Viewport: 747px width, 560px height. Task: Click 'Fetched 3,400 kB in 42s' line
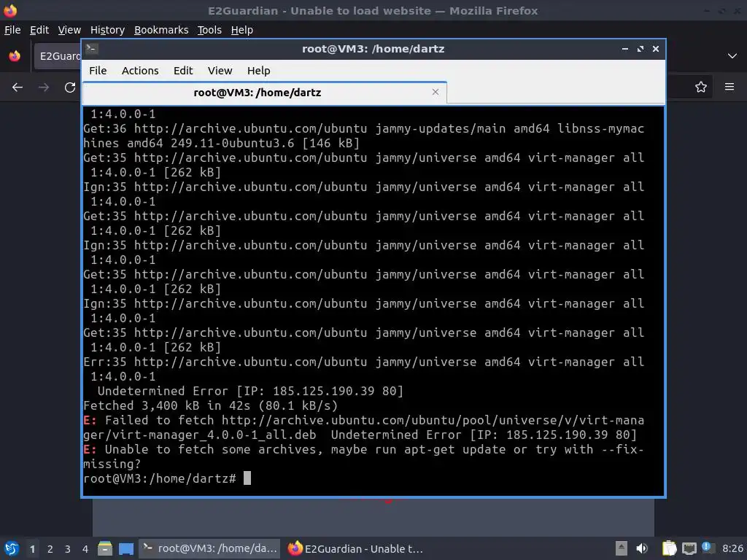coord(210,405)
